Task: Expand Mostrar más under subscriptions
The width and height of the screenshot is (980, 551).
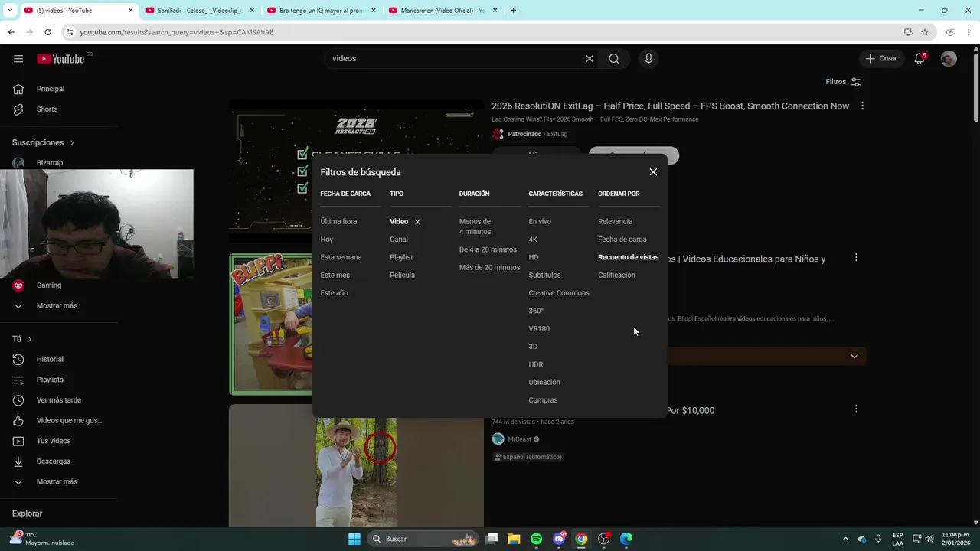Action: pyautogui.click(x=58, y=306)
